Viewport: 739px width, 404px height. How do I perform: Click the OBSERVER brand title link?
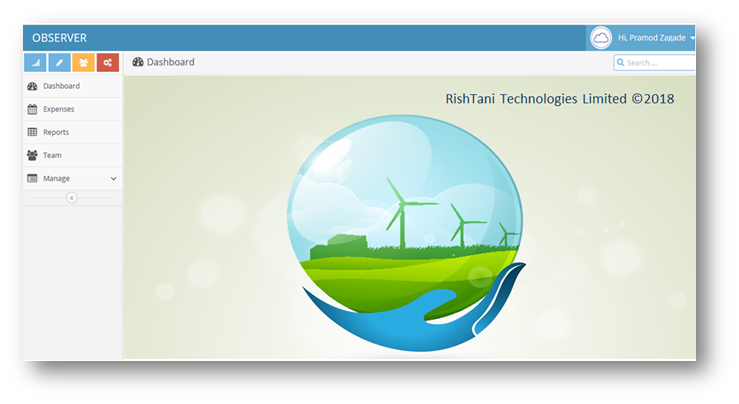click(59, 38)
